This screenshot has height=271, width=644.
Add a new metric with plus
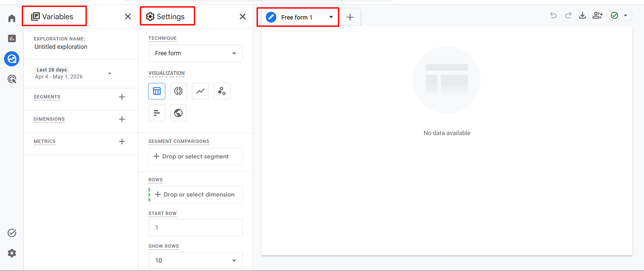pyautogui.click(x=122, y=142)
